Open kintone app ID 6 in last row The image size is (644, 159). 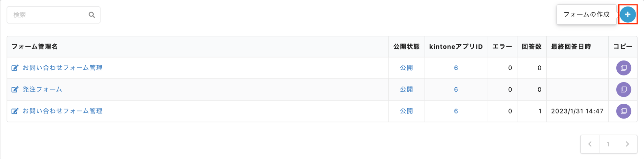pos(456,111)
